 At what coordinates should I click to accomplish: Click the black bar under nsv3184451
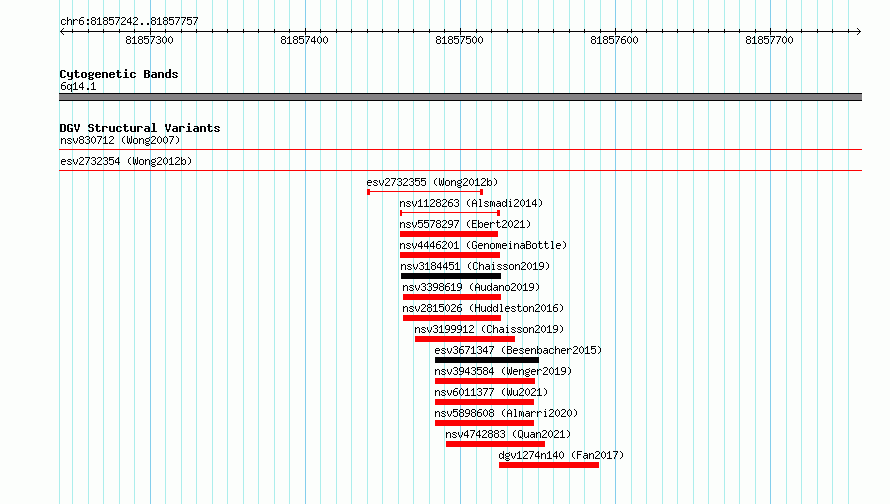tap(451, 276)
